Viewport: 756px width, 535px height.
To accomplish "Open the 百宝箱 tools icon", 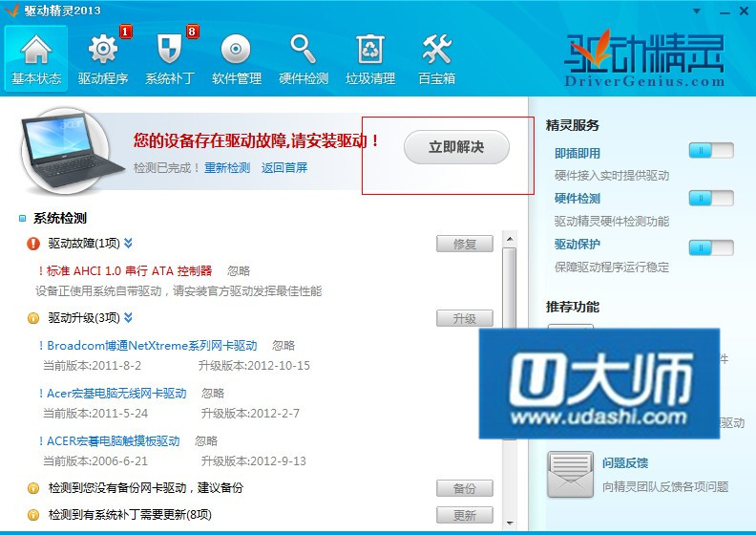I will click(x=436, y=48).
